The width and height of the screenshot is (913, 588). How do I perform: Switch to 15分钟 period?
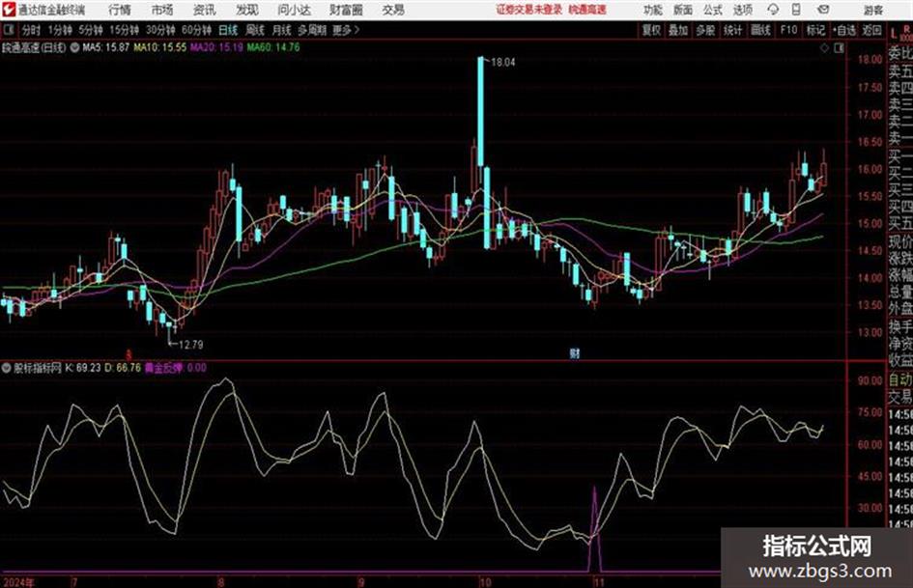pos(124,30)
